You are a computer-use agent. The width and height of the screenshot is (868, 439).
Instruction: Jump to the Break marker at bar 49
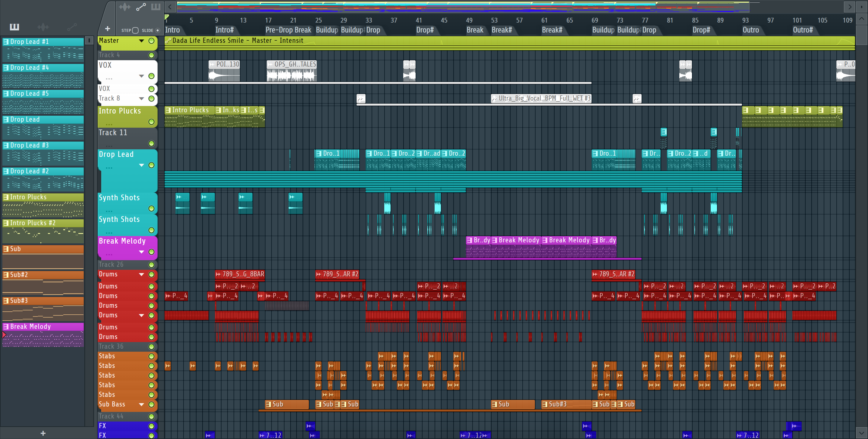click(x=475, y=30)
